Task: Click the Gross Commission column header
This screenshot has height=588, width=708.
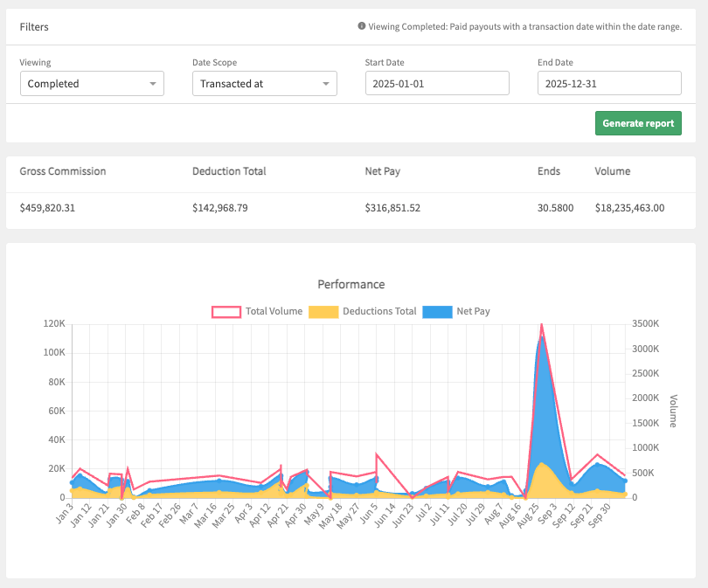Action: click(x=63, y=171)
